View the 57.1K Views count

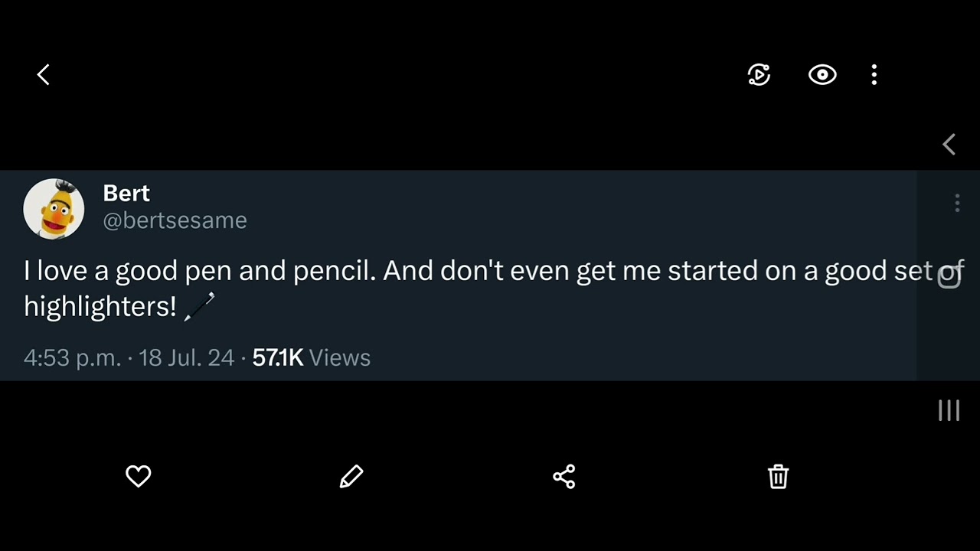tap(312, 357)
